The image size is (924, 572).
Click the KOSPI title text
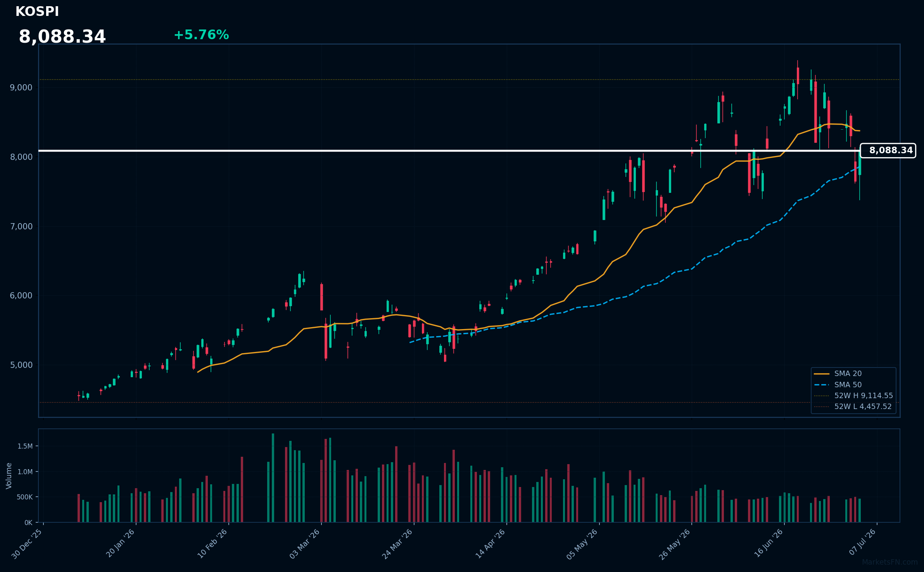coord(37,12)
